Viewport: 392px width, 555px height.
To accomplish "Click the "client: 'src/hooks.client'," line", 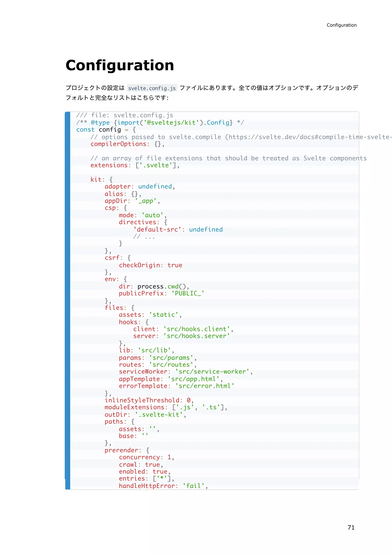I will (x=183, y=329).
